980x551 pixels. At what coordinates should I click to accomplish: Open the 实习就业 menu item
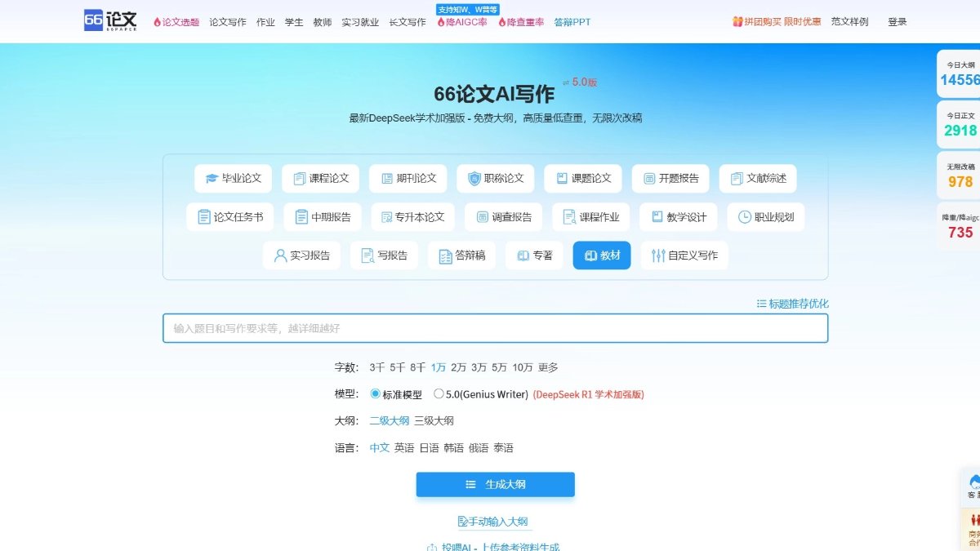coord(359,22)
